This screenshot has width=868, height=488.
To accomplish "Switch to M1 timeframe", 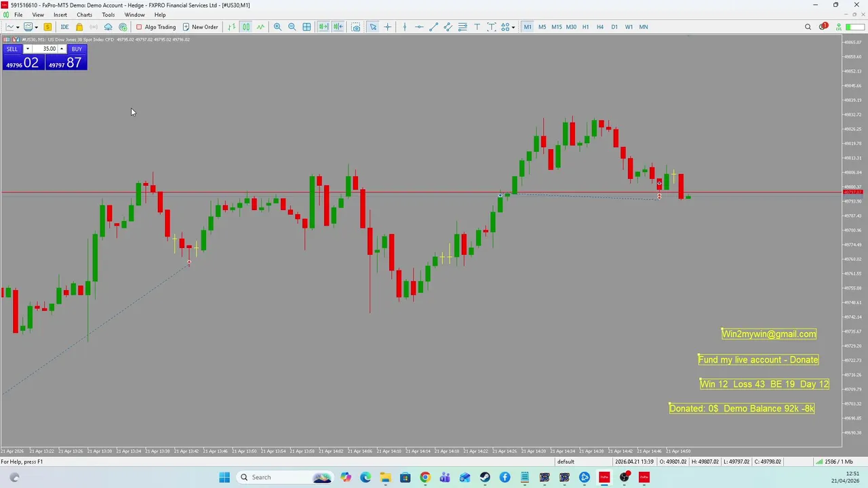I will coord(528,27).
